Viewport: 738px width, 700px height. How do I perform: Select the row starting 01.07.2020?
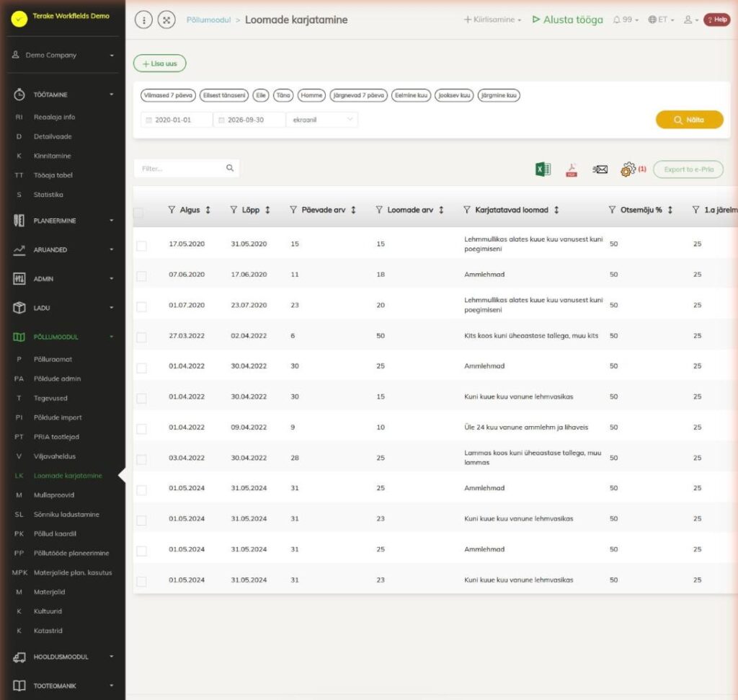142,307
